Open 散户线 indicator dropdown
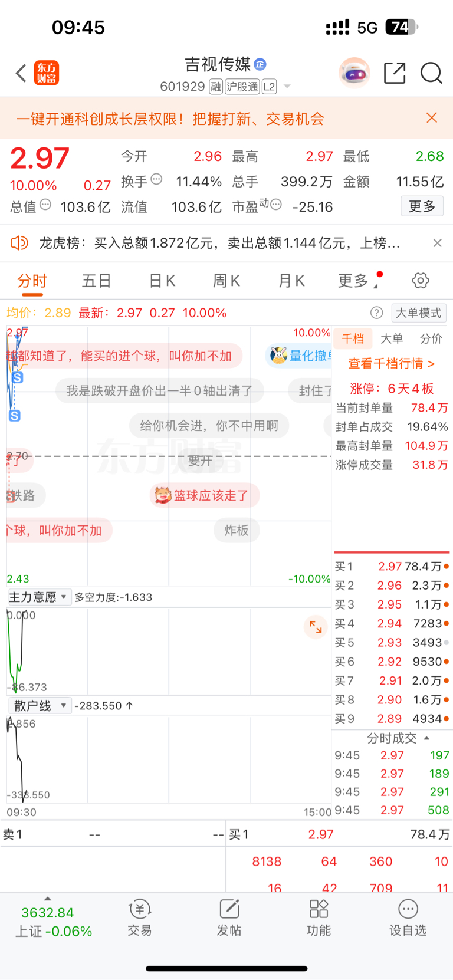Viewport: 453px width, 980px height. (40, 706)
